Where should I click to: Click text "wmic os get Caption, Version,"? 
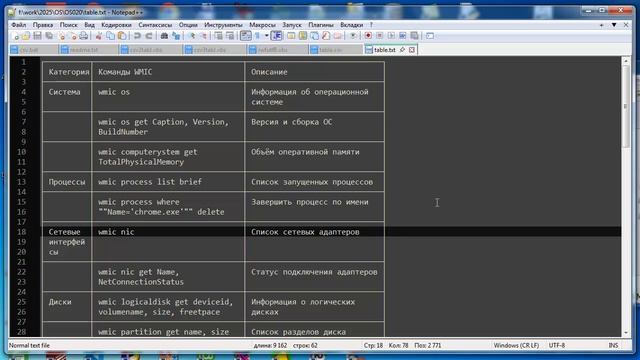tap(164, 122)
